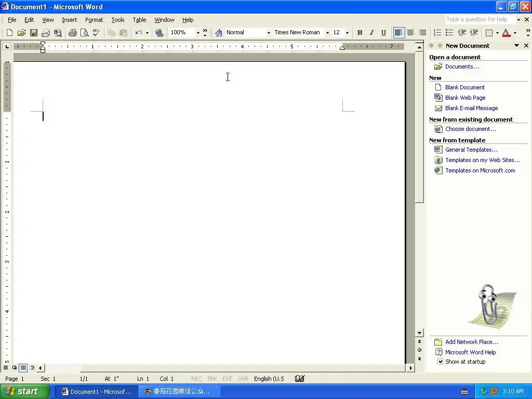Toggle Italic formatting
This screenshot has height=399, width=532.
pos(371,33)
